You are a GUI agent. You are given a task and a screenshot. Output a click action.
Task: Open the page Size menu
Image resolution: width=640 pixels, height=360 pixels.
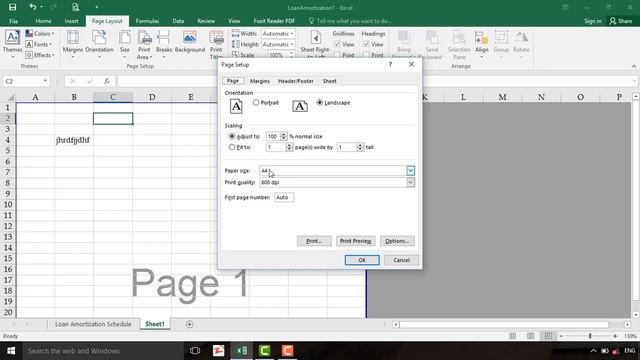click(125, 44)
